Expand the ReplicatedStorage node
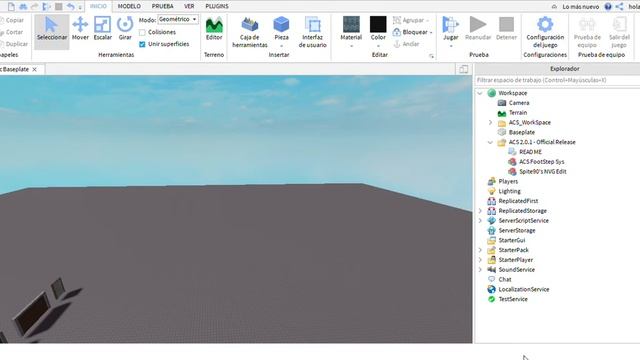Image resolution: width=640 pixels, height=360 pixels. (x=480, y=211)
